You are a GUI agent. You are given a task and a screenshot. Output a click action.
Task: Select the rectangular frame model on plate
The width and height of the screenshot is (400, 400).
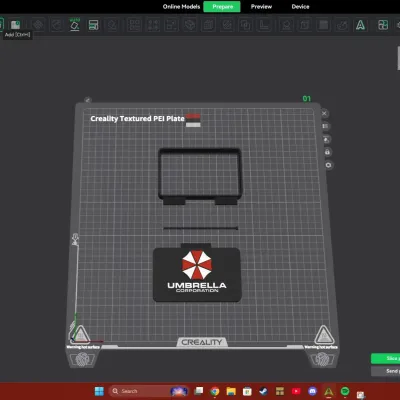(x=200, y=176)
